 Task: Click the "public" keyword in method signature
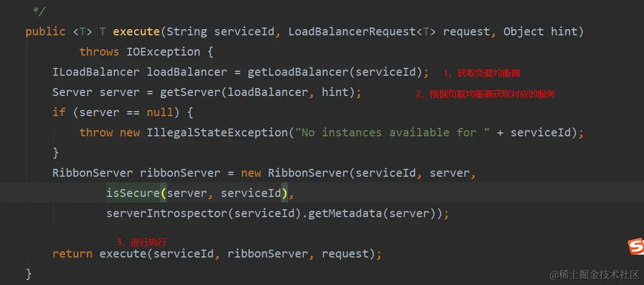(45, 31)
